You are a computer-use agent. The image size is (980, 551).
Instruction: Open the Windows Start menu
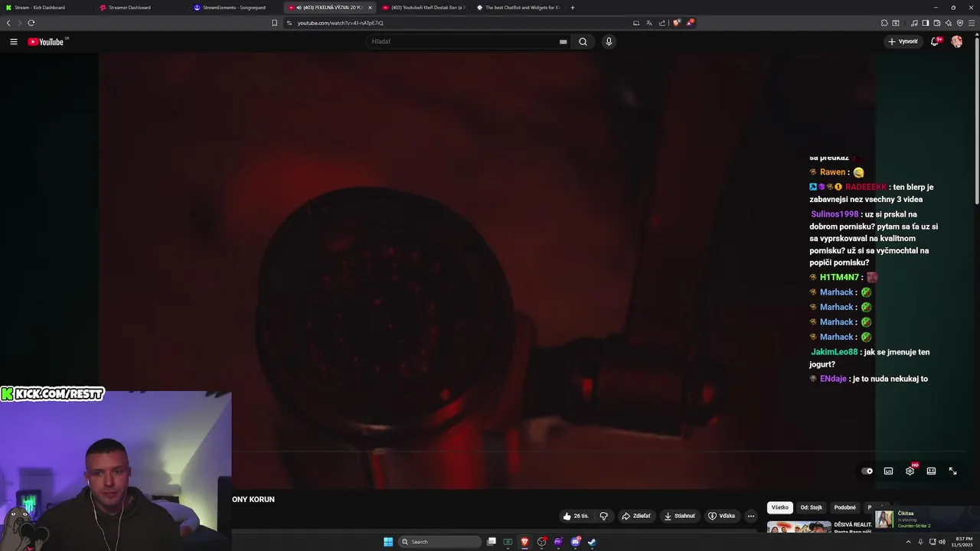[388, 542]
